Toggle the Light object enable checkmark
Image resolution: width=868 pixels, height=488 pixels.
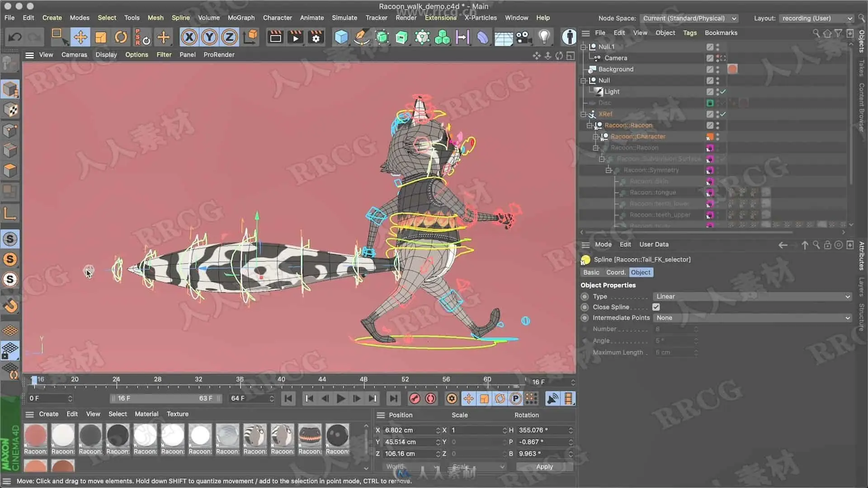[x=723, y=92]
